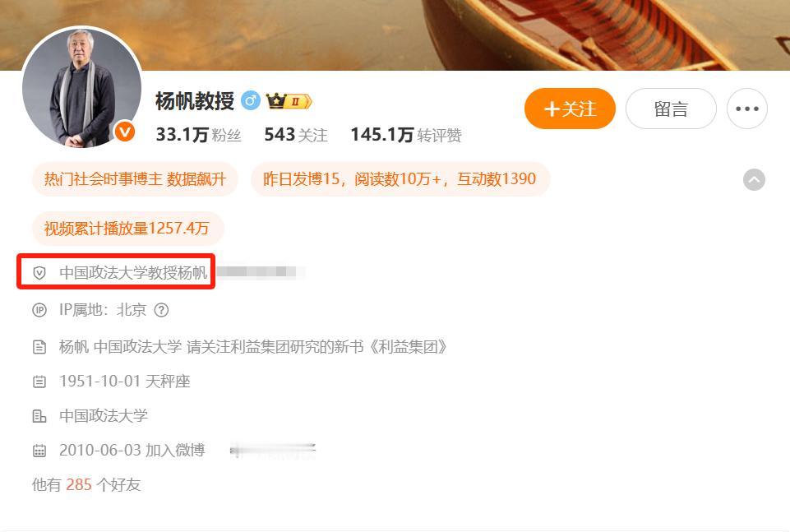Click the IP location question mark icon
This screenshot has height=532, width=790.
click(x=161, y=310)
